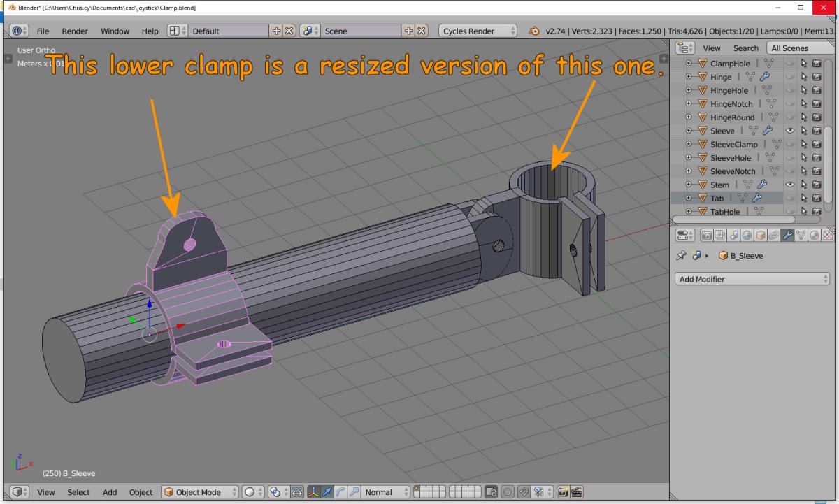Viewport: 839px width, 504px height.
Task: Open the Object Mode selector dropdown
Action: coord(200,492)
